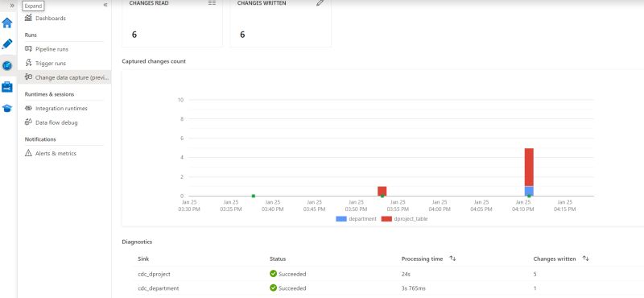Open Dashboards in the Monitor menu

click(x=50, y=18)
